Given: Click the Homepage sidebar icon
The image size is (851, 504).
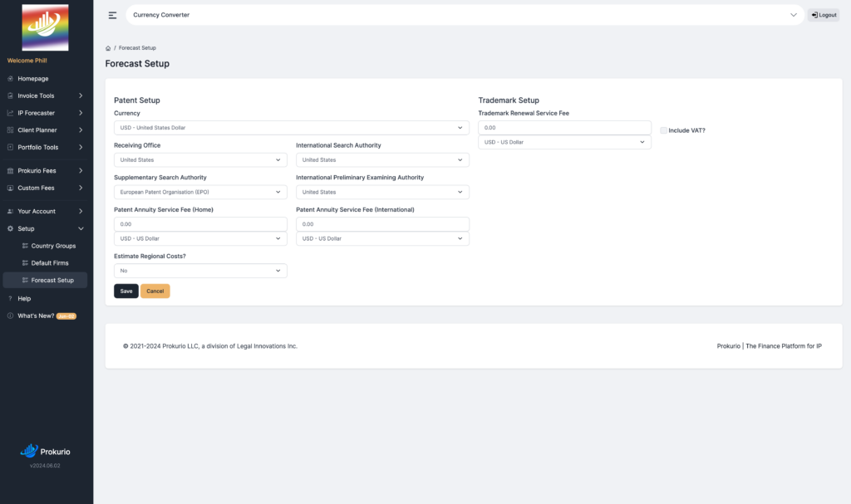Looking at the screenshot, I should (10, 79).
